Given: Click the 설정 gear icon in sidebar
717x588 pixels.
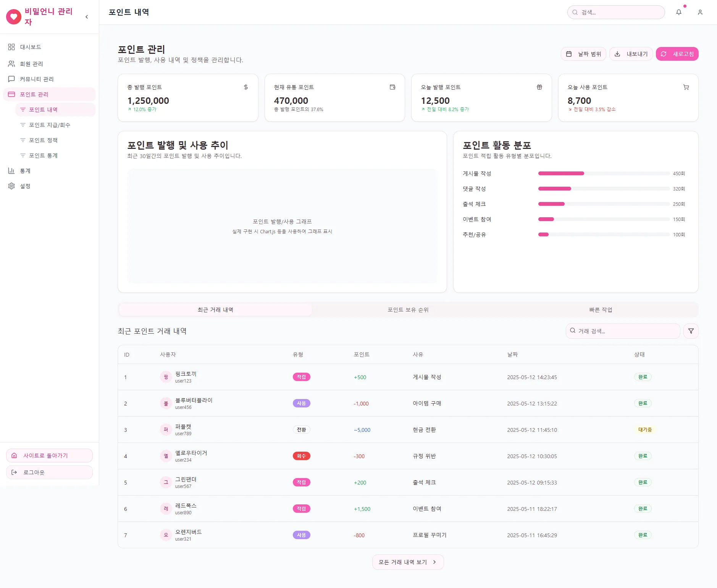Looking at the screenshot, I should click(11, 186).
